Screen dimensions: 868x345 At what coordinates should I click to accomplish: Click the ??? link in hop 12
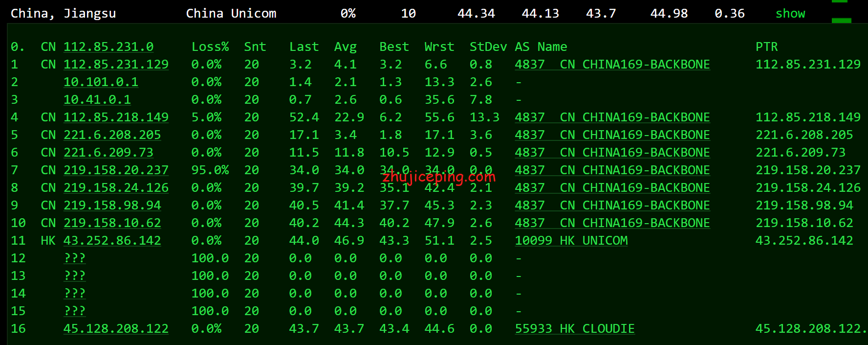(x=75, y=258)
